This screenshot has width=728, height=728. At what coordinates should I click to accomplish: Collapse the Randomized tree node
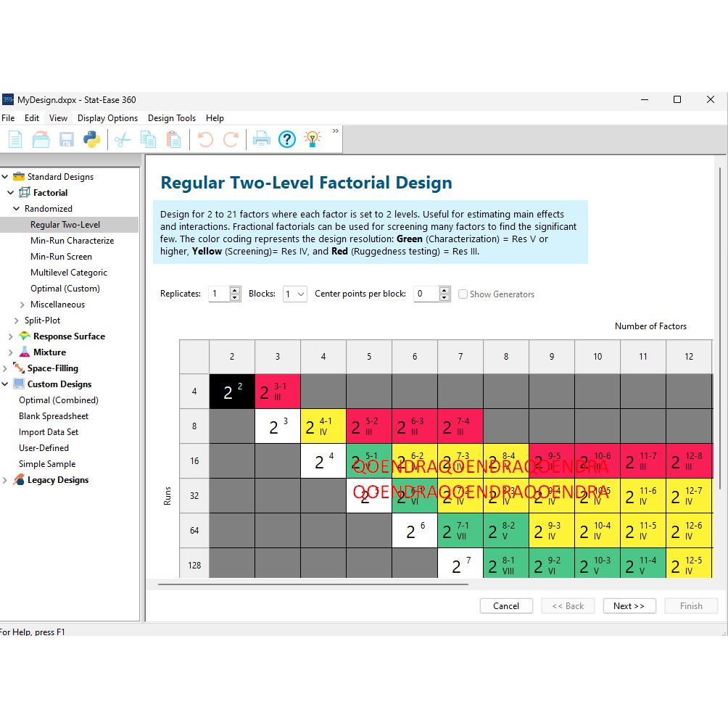click(x=17, y=209)
